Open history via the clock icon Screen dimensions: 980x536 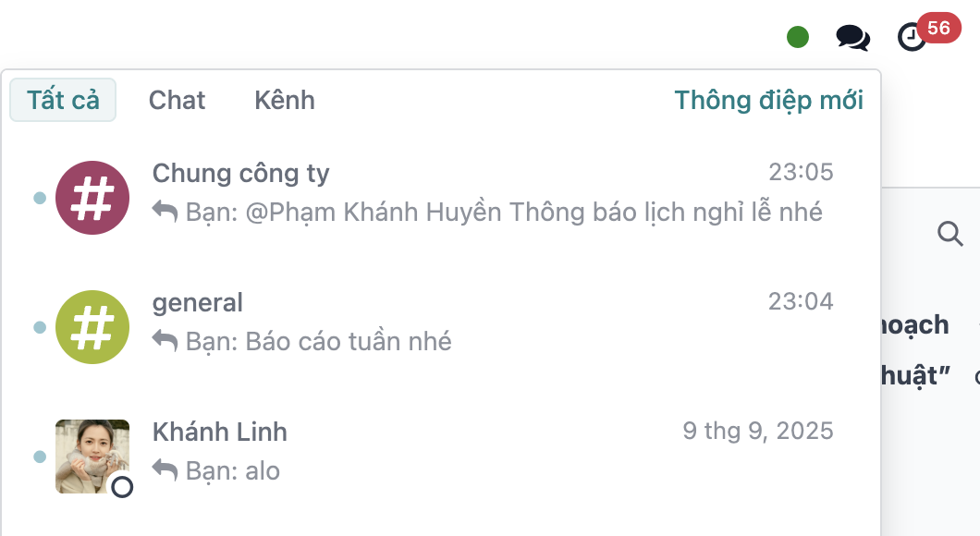911,39
